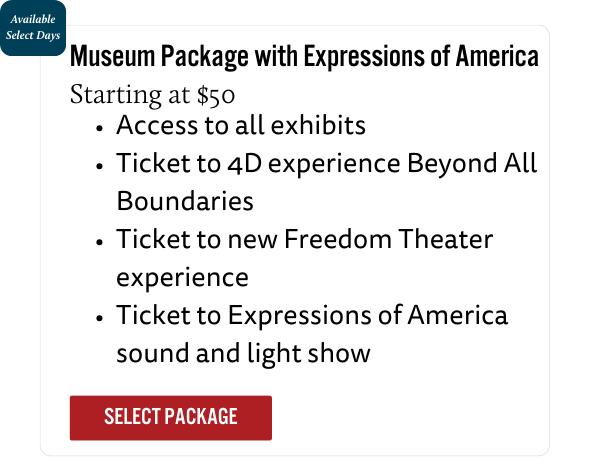This screenshot has width=590, height=470.
Task: Click the bullet beside the Expressions of America ticket
Action: (x=99, y=318)
